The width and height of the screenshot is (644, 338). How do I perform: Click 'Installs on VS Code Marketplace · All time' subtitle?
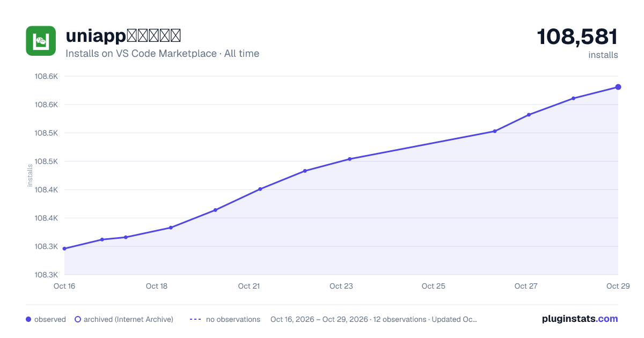162,54
